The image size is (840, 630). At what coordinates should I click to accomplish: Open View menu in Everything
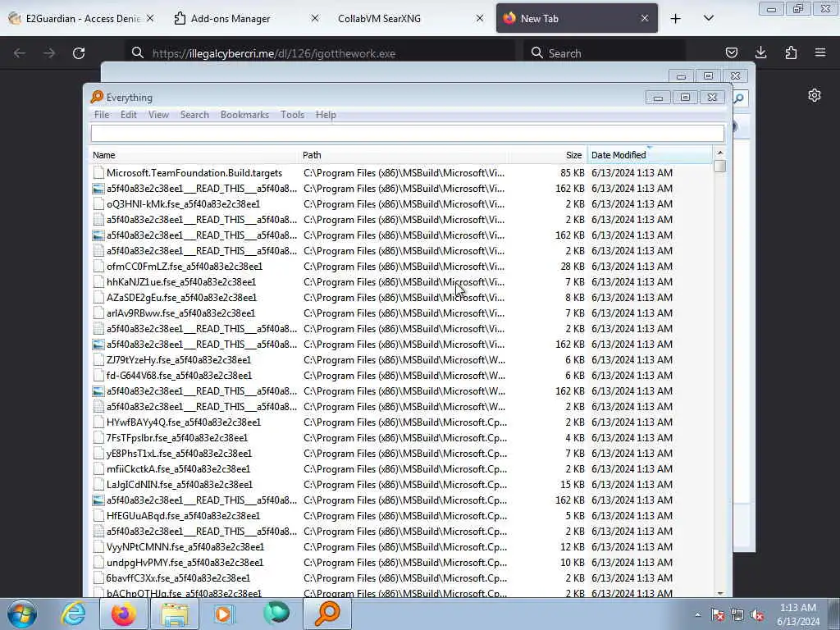[158, 115]
